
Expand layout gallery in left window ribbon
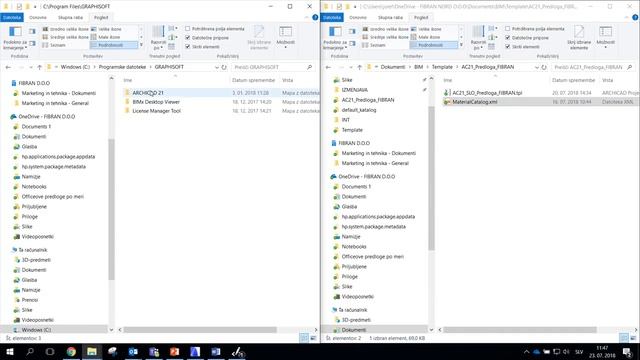point(141,45)
